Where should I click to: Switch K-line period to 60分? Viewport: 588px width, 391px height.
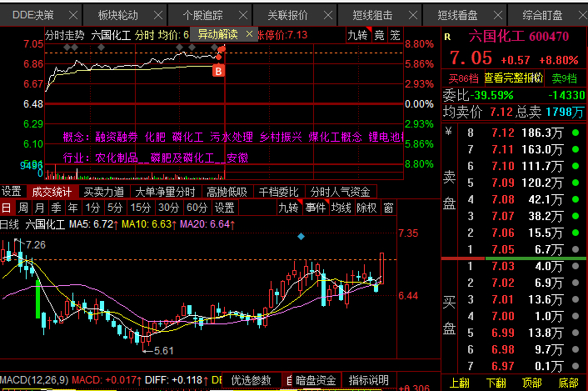197,208
